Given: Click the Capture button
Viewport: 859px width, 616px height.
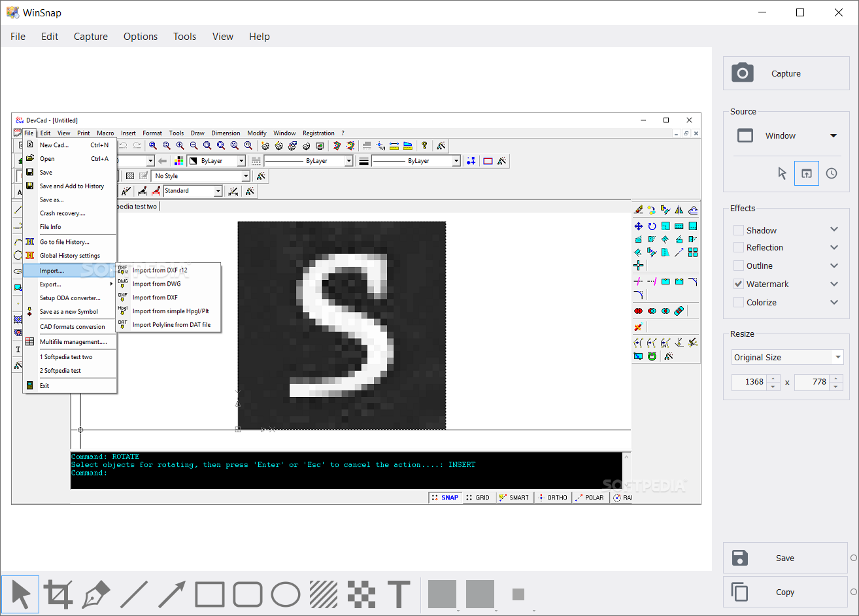Looking at the screenshot, I should 786,73.
